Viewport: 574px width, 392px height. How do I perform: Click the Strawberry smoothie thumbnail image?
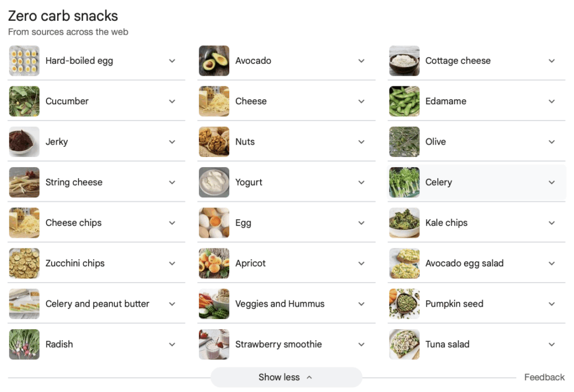click(x=214, y=344)
